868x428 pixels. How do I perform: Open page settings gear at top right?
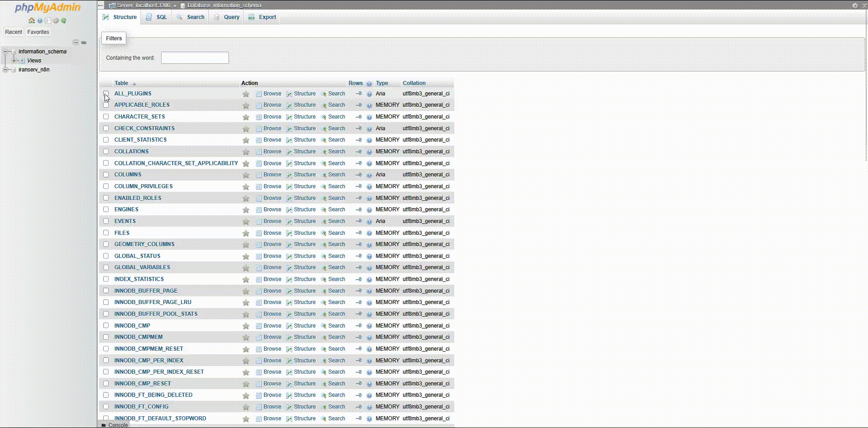coord(854,5)
